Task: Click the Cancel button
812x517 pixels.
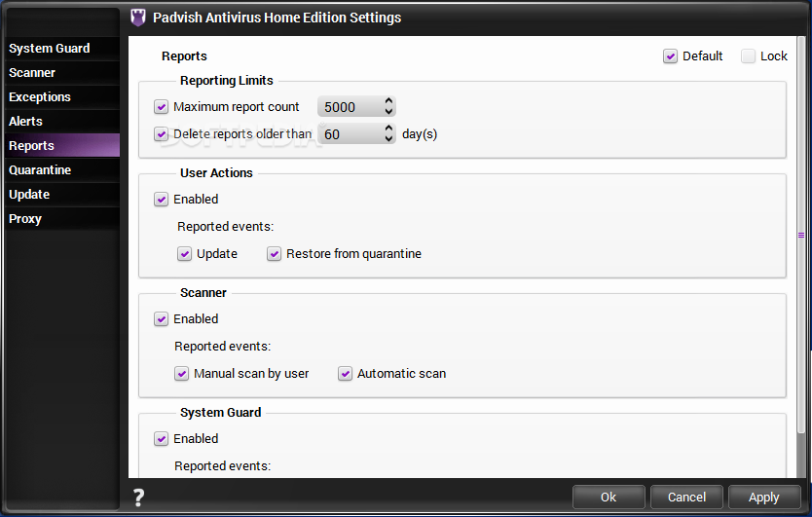Action: click(x=686, y=498)
